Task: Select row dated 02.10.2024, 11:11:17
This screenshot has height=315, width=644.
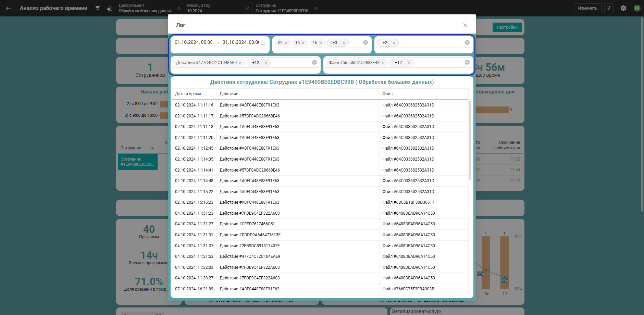Action: (320, 116)
